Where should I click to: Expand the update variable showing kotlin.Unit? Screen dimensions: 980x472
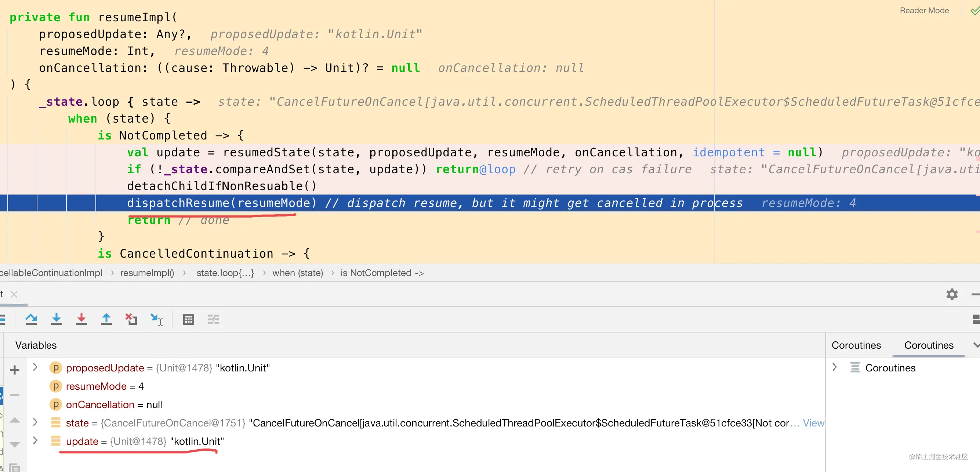pyautogui.click(x=35, y=441)
